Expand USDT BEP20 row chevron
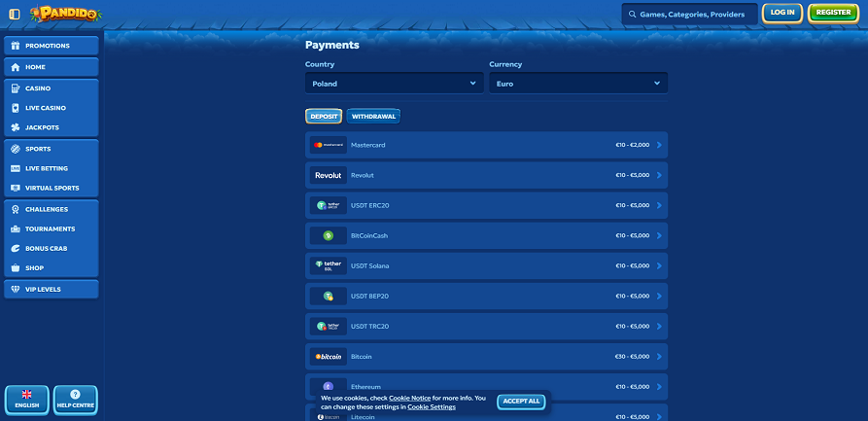Screen dimensions: 868x421 pyautogui.click(x=659, y=296)
